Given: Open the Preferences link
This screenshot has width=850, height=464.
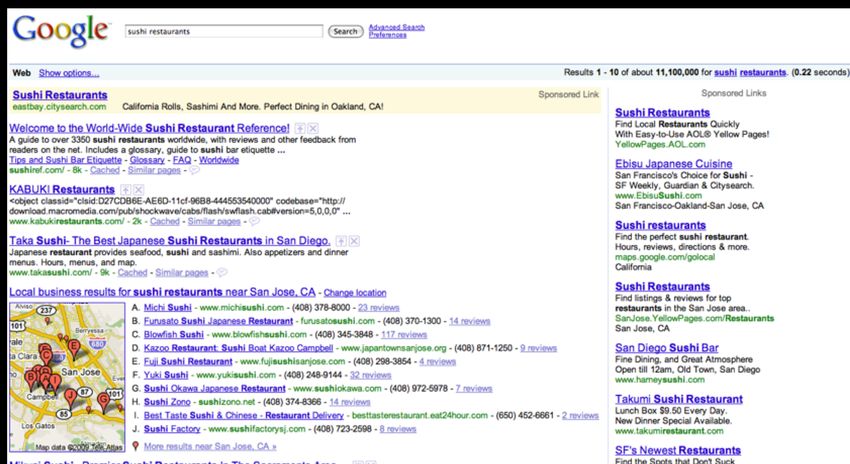Looking at the screenshot, I should [x=387, y=35].
